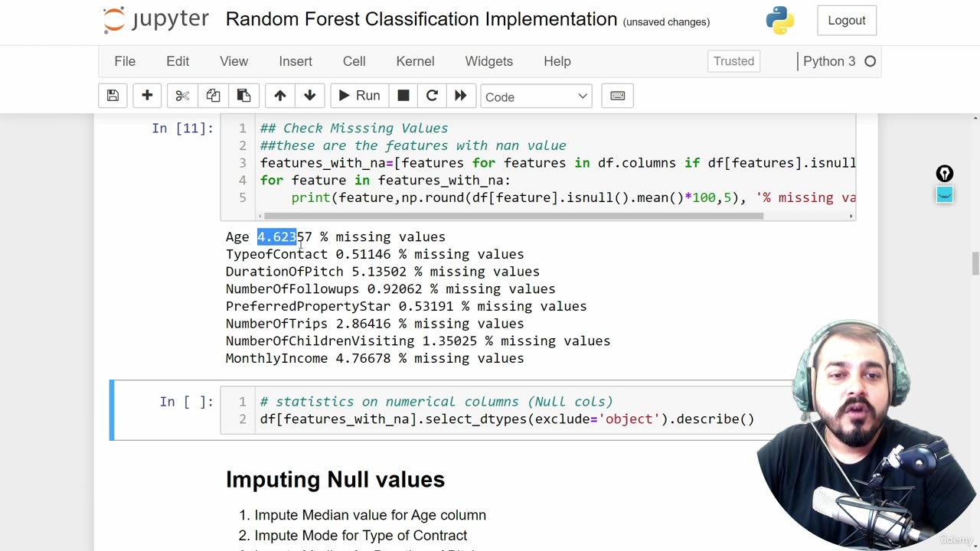Insert a cell below with plus icon
Screen dimensions: 980x551
tap(147, 96)
